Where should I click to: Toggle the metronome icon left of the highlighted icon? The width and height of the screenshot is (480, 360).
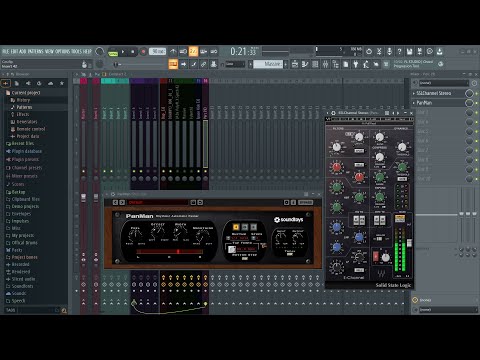173,51
